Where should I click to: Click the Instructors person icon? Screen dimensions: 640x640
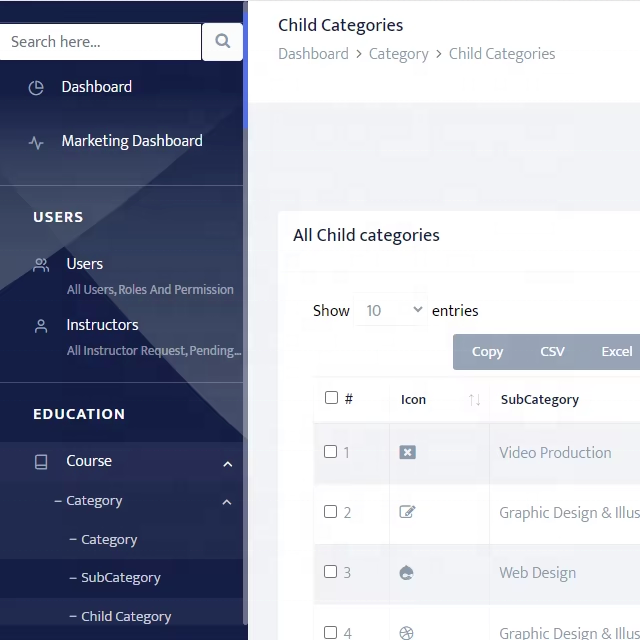pos(41,326)
